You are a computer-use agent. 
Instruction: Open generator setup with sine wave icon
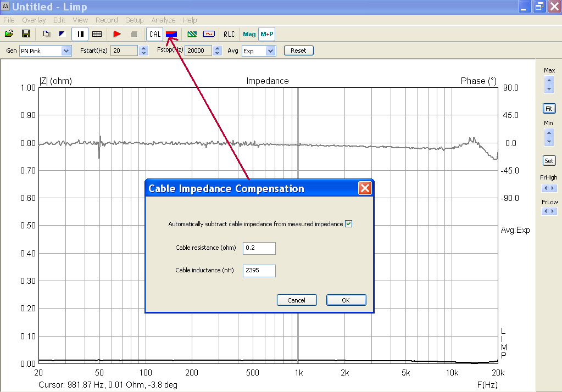coord(209,34)
